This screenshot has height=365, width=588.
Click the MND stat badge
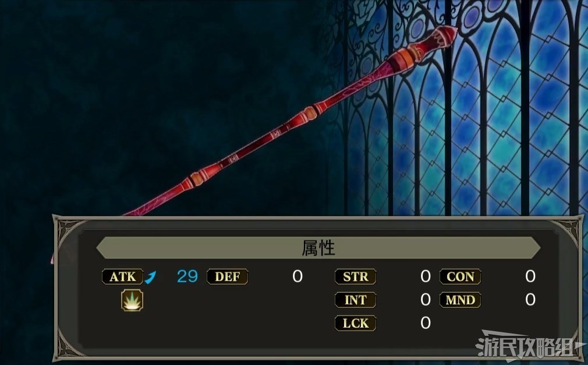(x=460, y=300)
